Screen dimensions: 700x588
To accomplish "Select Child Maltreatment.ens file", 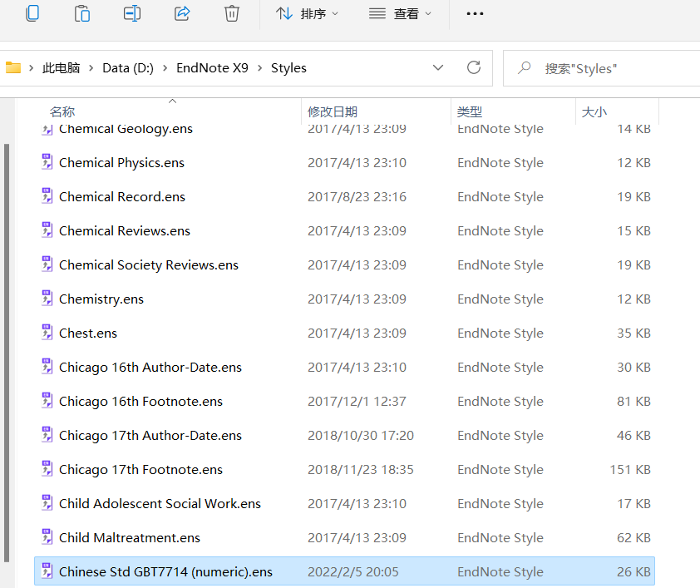I will coord(344,537).
